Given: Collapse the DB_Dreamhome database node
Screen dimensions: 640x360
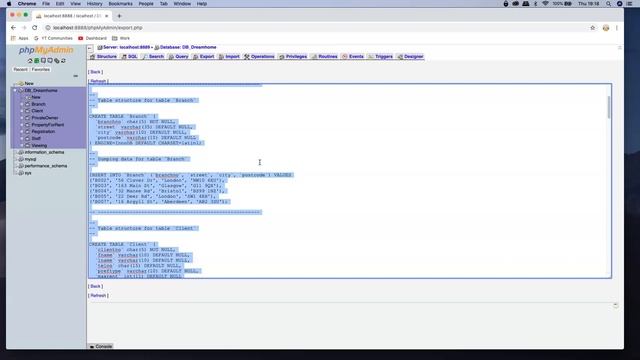Looking at the screenshot, I should point(16,91).
